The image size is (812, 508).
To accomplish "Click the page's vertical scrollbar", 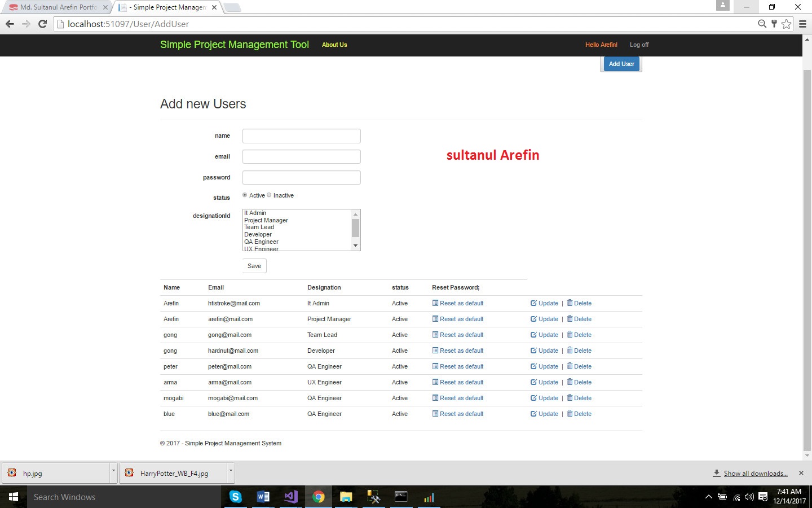I will pos(807,254).
